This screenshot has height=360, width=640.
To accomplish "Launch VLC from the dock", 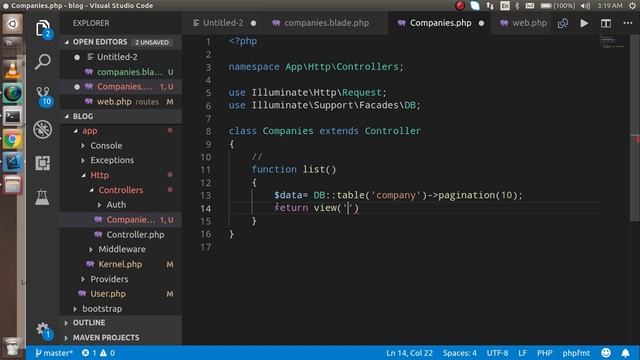I will pos(12,69).
